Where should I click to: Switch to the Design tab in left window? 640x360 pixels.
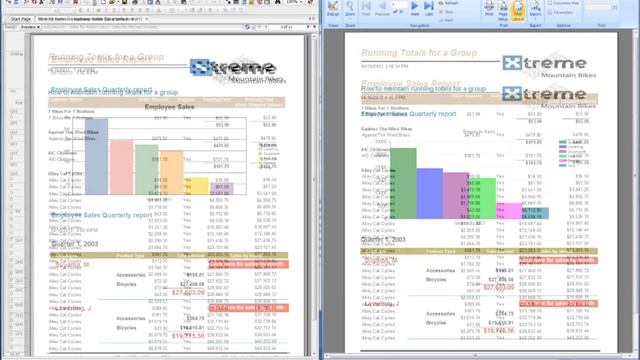(11, 27)
